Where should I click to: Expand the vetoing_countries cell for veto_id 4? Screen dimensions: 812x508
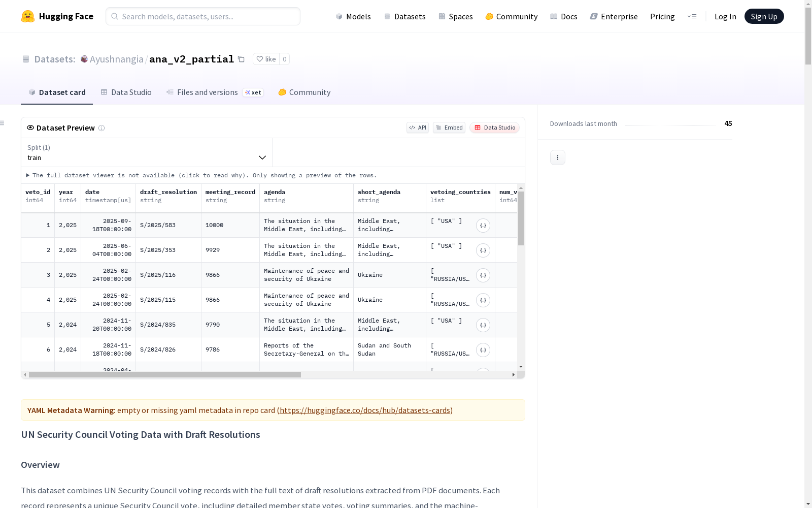pyautogui.click(x=483, y=300)
